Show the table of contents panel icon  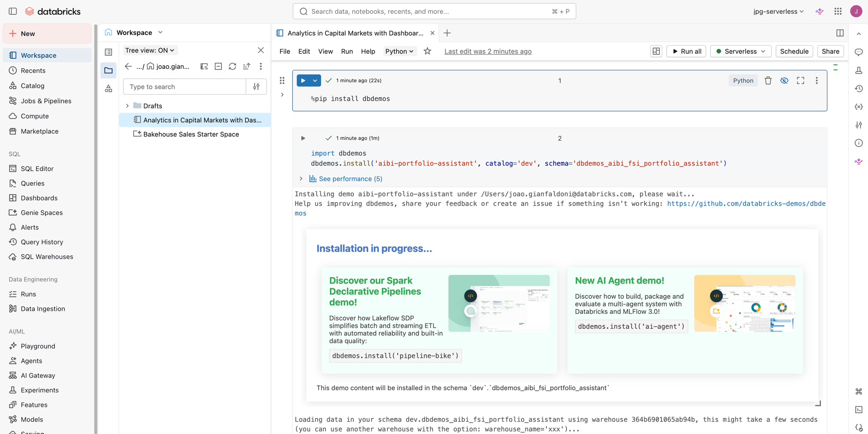(108, 52)
